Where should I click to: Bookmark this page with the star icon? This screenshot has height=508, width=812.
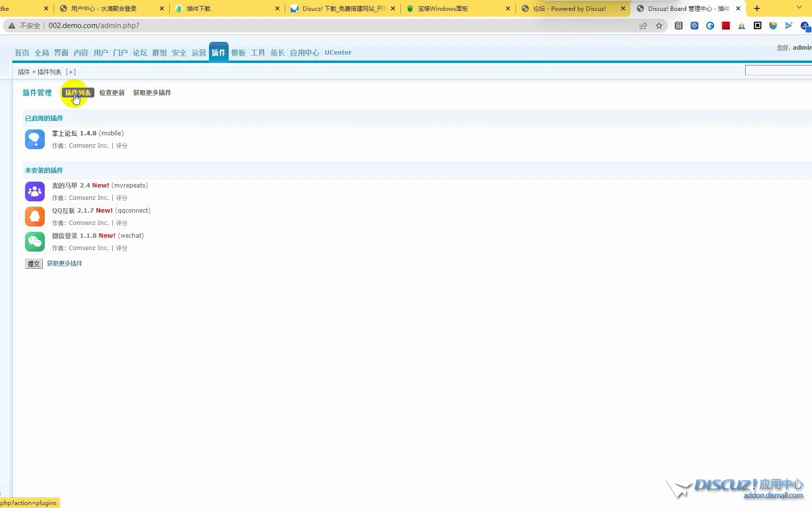tap(659, 26)
